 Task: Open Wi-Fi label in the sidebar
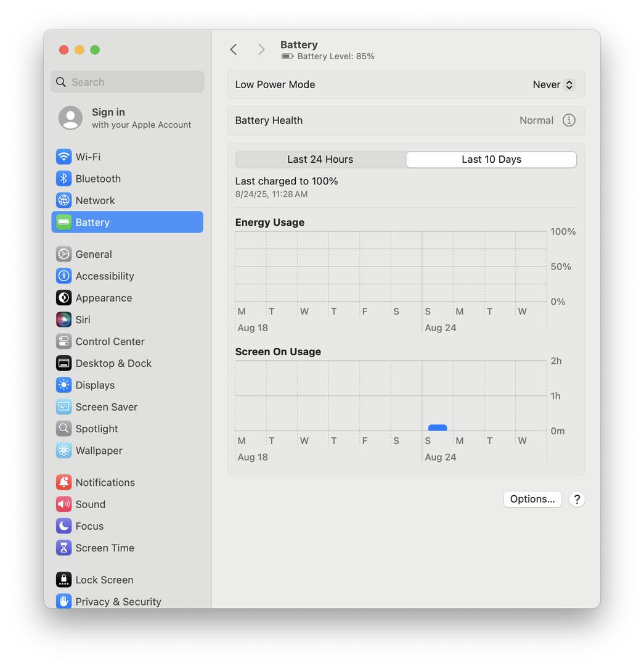pos(88,157)
